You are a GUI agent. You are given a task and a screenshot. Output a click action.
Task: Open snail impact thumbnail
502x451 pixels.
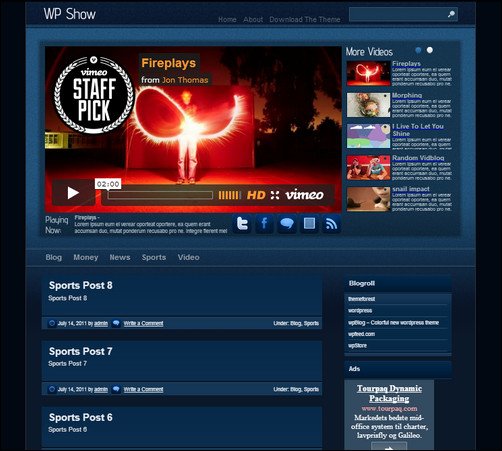368,199
